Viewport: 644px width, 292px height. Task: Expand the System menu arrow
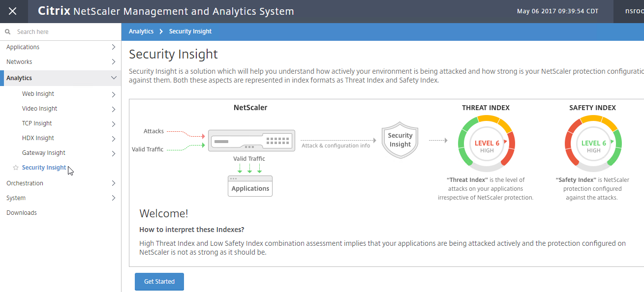point(114,198)
